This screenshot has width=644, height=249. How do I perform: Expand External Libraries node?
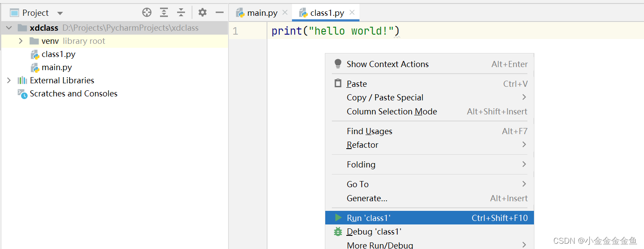point(9,81)
